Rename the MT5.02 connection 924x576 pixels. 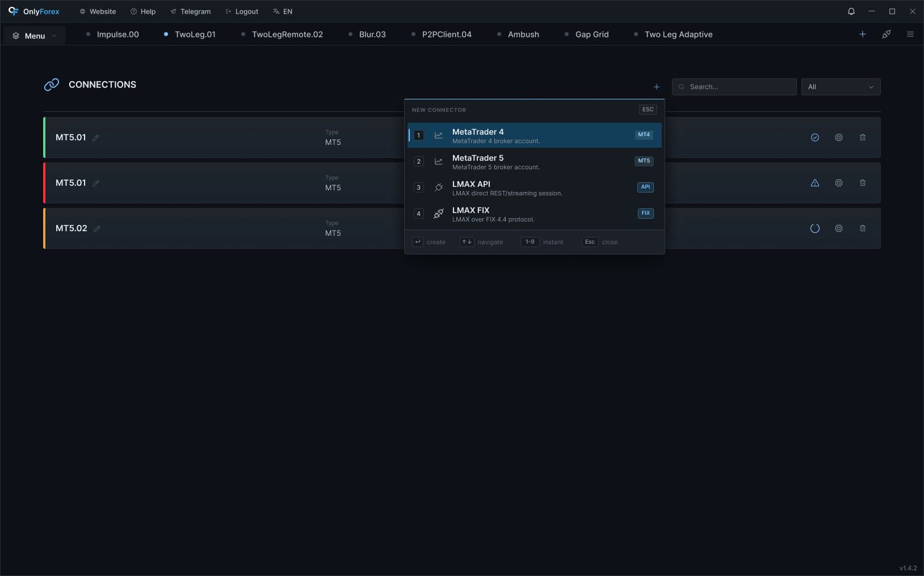click(x=97, y=228)
